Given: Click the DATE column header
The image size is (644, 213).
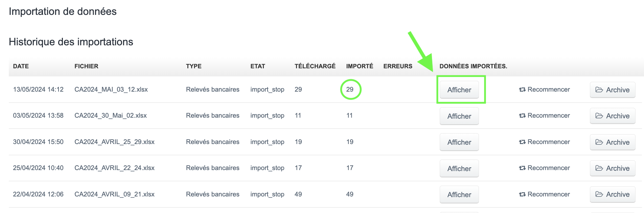Looking at the screenshot, I should [21, 66].
